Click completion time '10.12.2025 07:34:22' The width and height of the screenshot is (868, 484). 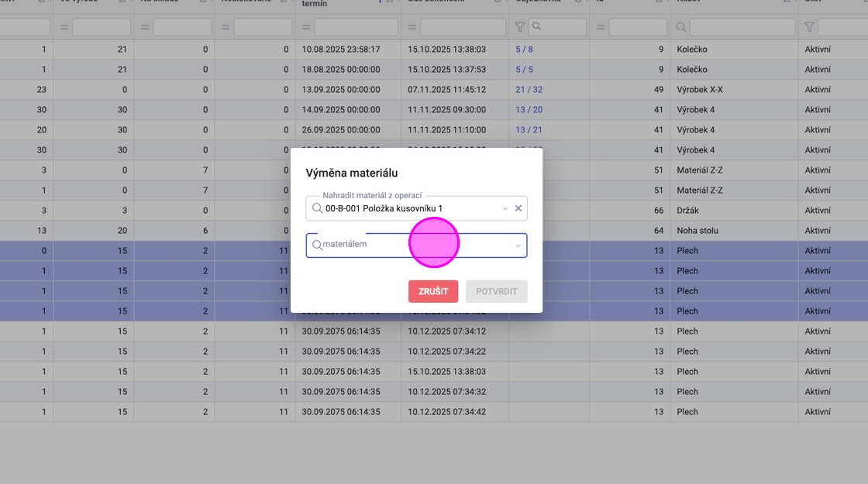[446, 352]
